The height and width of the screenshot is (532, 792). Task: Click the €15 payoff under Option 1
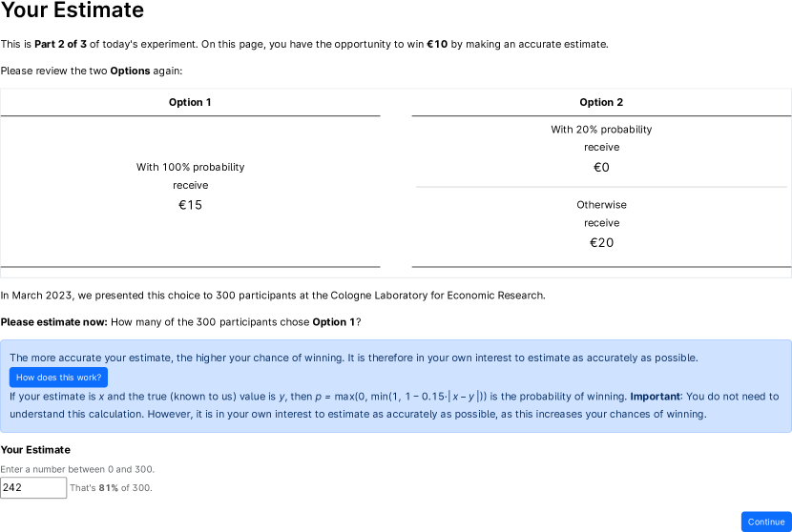[190, 205]
